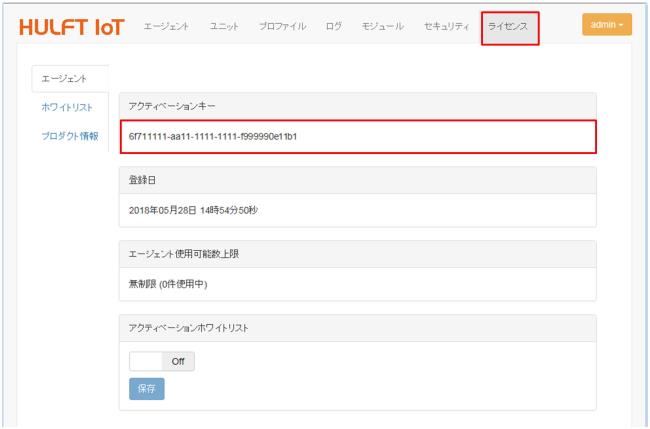Open the セキュリティ navigation item
The image size is (650, 429).
point(446,26)
